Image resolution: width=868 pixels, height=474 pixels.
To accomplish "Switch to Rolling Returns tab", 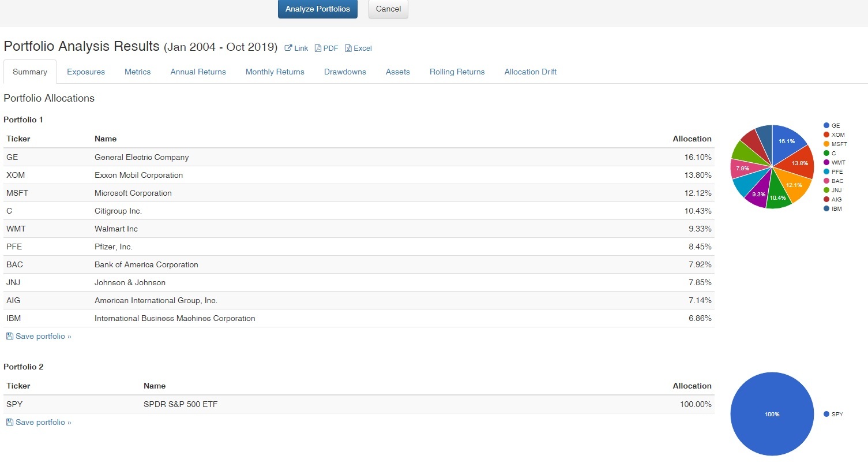I will click(x=457, y=72).
